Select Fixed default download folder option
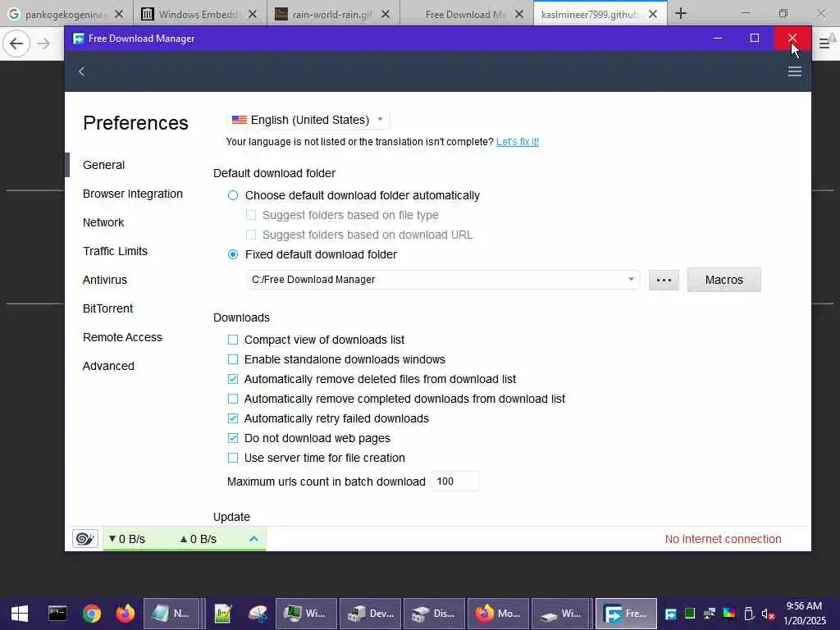The width and height of the screenshot is (840, 630). pyautogui.click(x=232, y=254)
